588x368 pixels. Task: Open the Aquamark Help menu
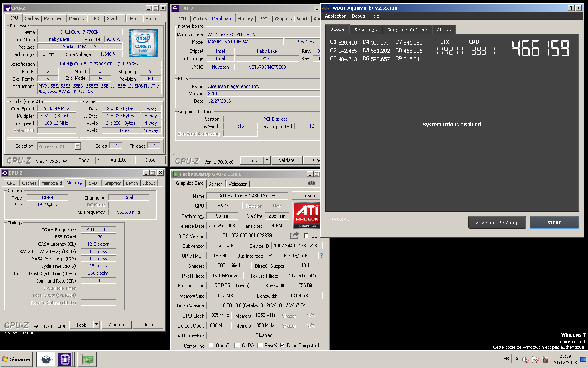pyautogui.click(x=375, y=16)
